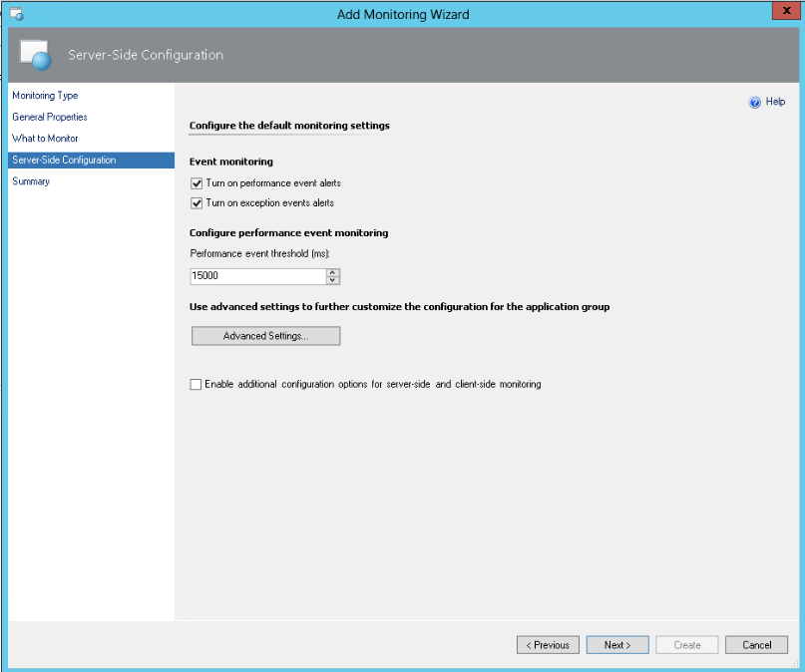The height and width of the screenshot is (672, 805).
Task: Decrease performance threshold with down arrow
Action: tap(333, 281)
